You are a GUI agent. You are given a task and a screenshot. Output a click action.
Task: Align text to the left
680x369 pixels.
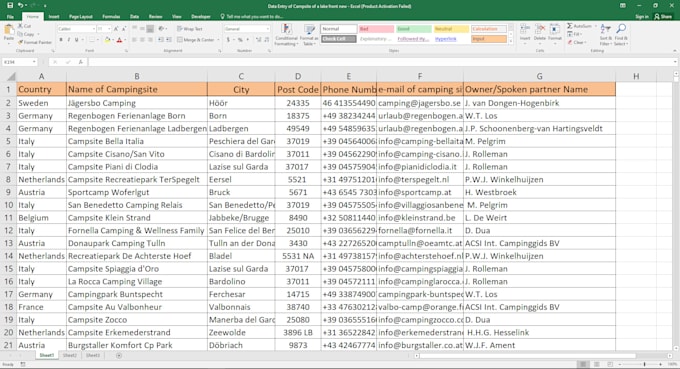[134, 40]
